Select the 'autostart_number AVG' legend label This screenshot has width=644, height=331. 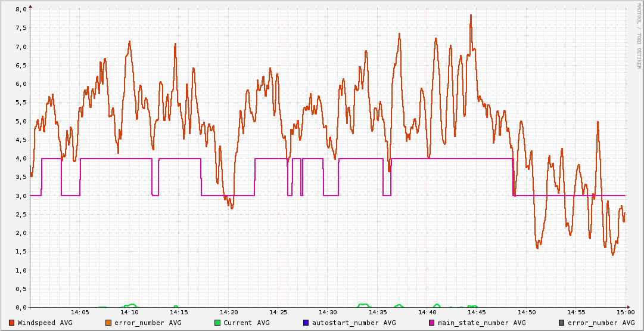point(354,323)
